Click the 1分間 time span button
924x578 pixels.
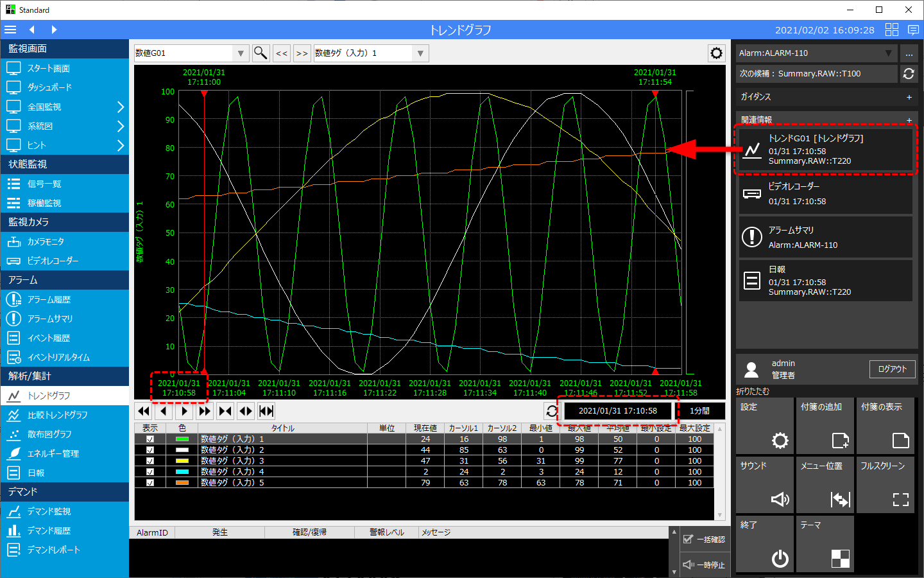700,411
